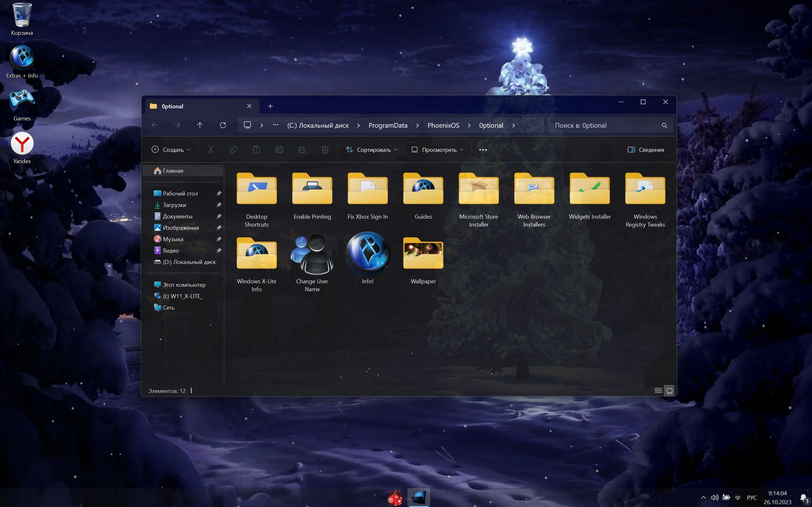Add a new tab with plus button
Screen dimensions: 812x507
[x=270, y=106]
